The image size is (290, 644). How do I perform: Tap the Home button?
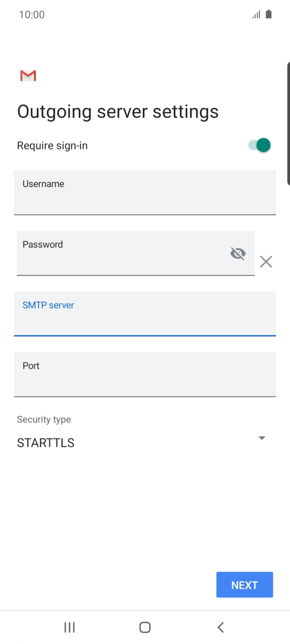(145, 627)
